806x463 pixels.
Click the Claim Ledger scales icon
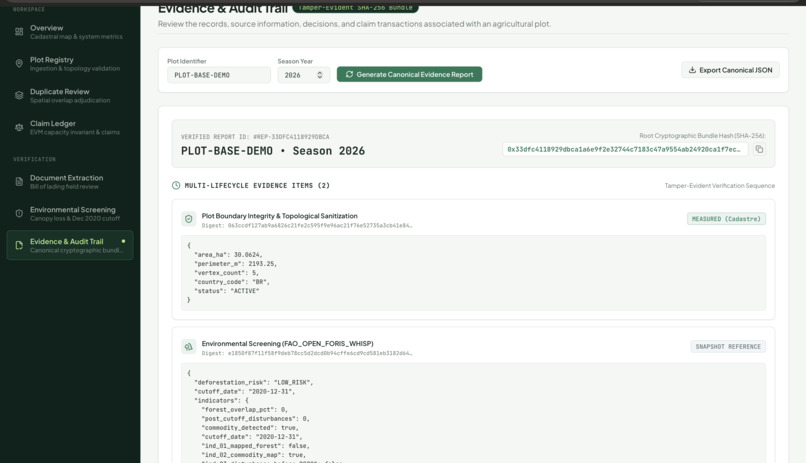point(19,127)
